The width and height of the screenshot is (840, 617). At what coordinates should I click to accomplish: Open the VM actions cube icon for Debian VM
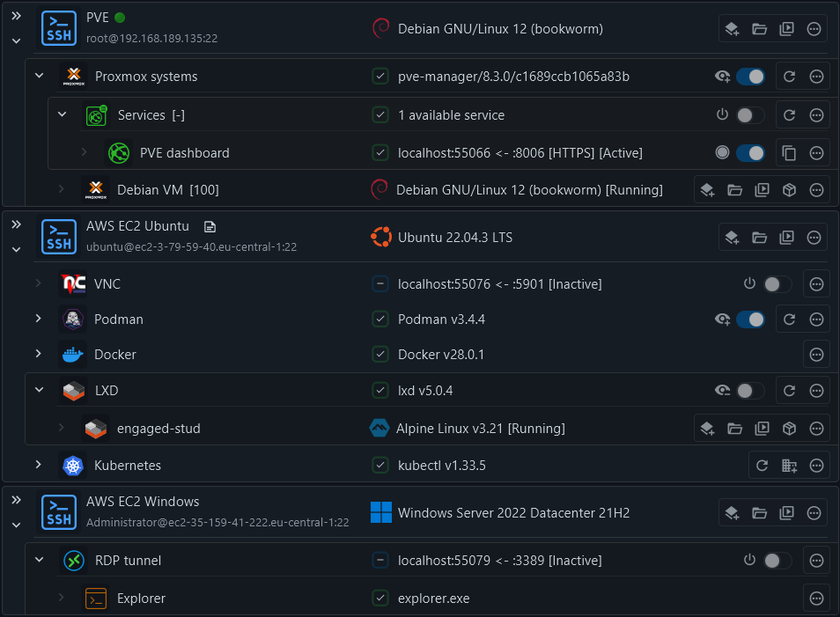(x=789, y=189)
